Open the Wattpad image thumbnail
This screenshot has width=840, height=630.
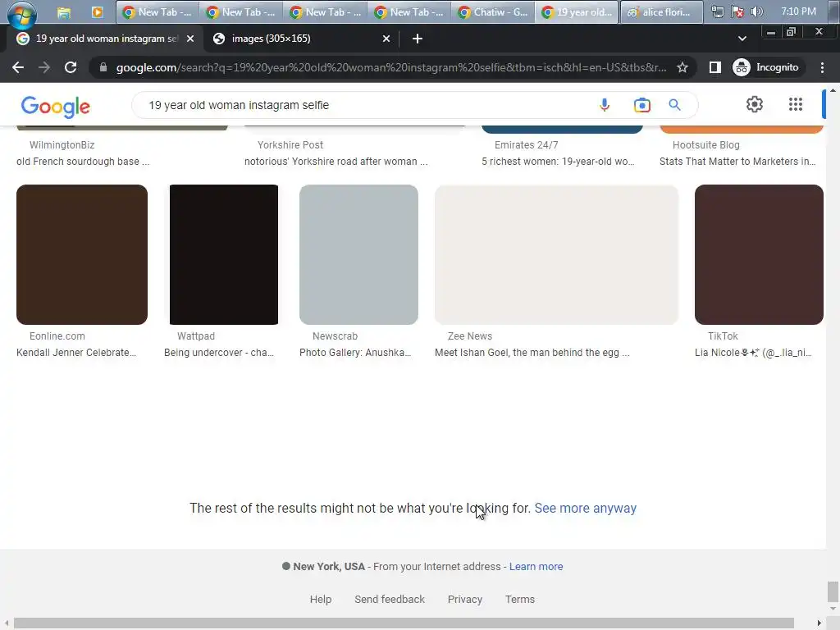point(224,254)
